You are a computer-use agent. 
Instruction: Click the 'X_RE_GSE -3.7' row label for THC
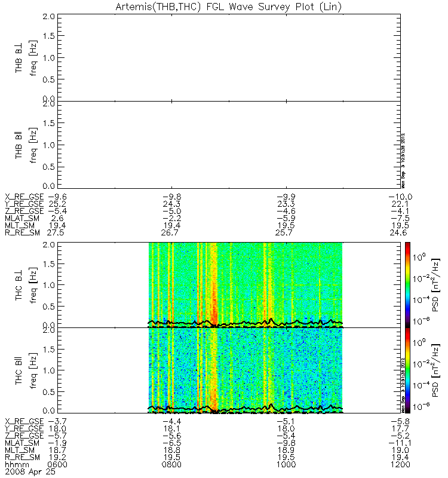pyautogui.click(x=35, y=421)
